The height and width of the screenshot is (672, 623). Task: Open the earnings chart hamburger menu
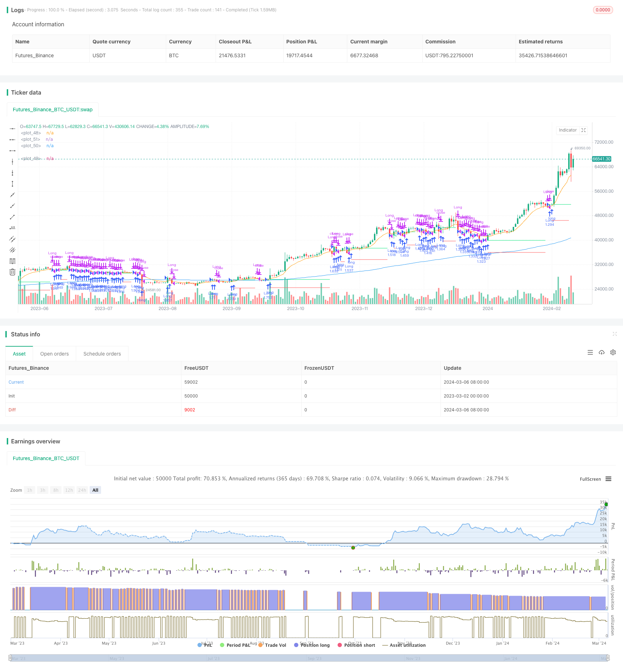point(608,479)
